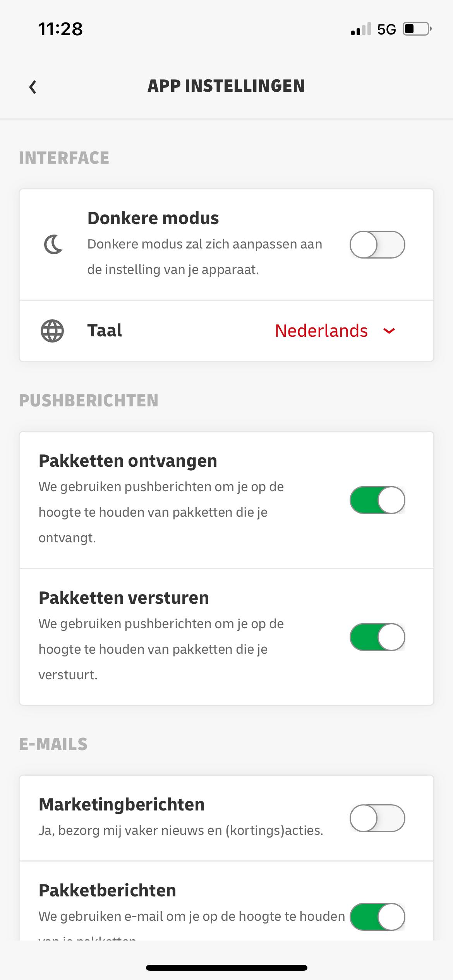Tap the Donkere modus title
Screen dimensions: 453x980
point(153,218)
